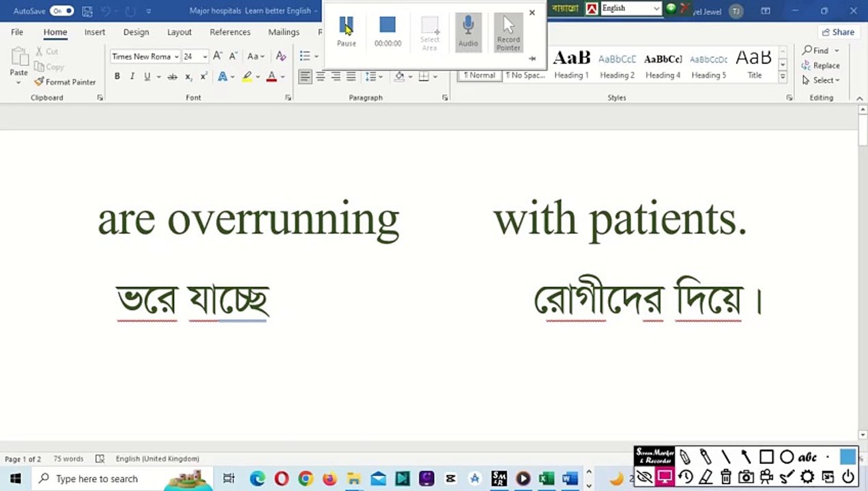Screen dimensions: 868x491
Task: Apply yellow text highlight colour
Action: coord(247,76)
